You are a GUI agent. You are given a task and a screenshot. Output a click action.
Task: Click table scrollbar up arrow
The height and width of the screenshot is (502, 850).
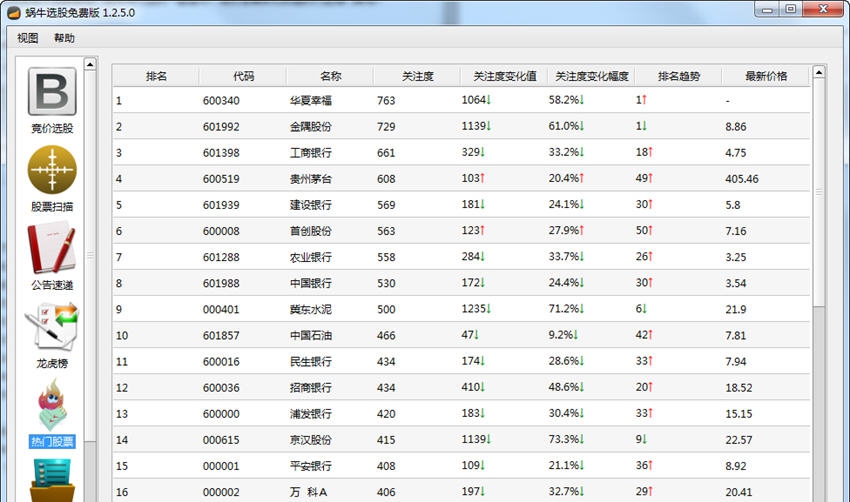pos(819,72)
